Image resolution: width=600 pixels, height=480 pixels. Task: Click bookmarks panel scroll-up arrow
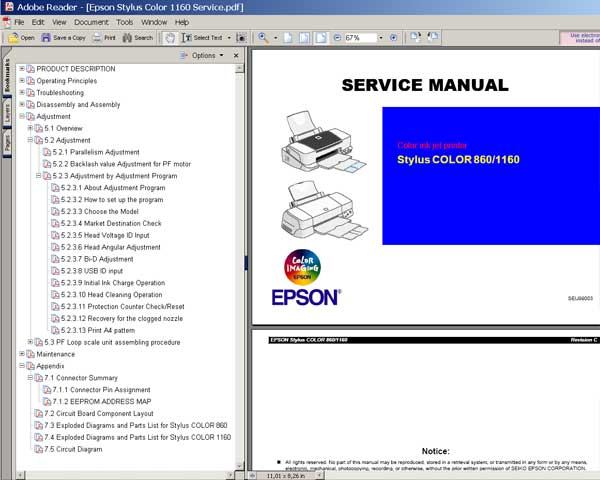(240, 69)
